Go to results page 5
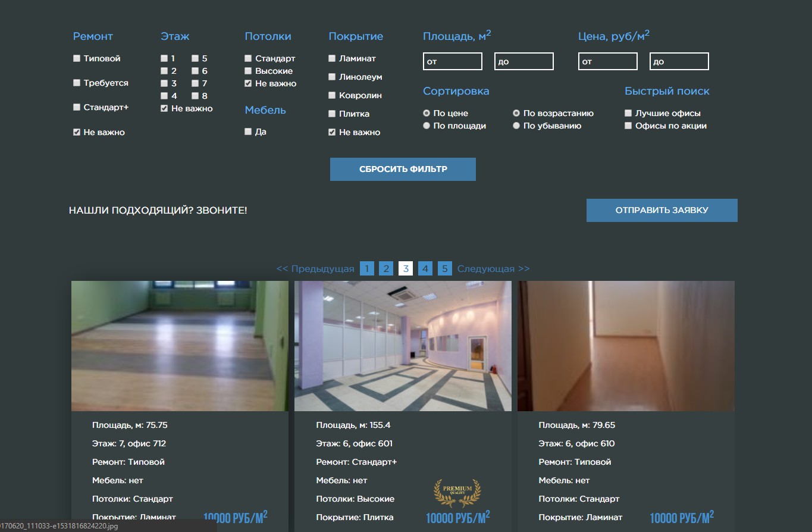The image size is (812, 532). pos(444,268)
